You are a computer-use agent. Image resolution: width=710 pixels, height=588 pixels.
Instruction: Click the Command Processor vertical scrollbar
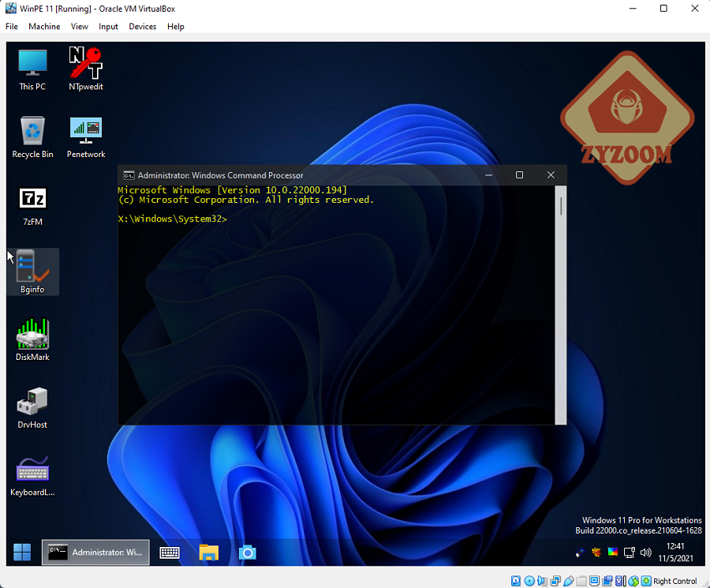coord(561,305)
